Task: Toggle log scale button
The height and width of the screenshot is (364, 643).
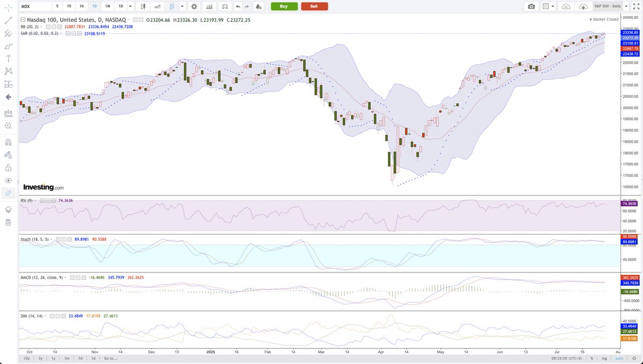Action: coord(604,358)
